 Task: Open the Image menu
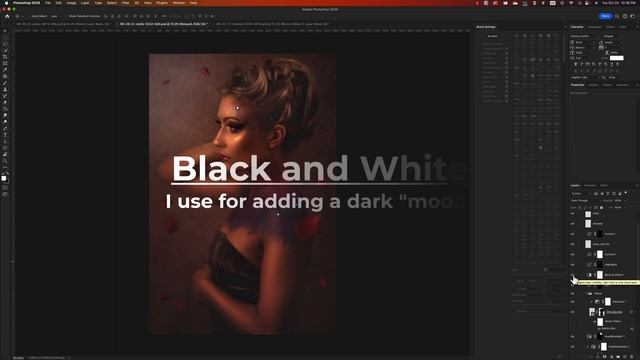pos(71,3)
